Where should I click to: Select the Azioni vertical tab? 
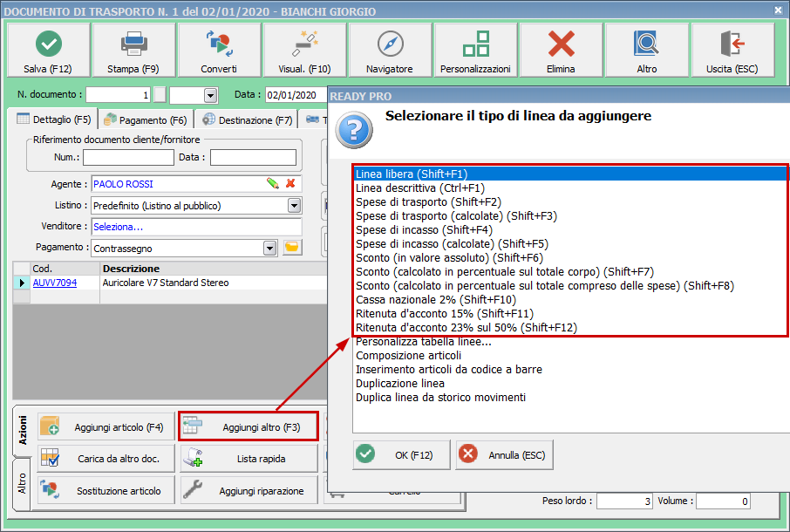pos(22,430)
